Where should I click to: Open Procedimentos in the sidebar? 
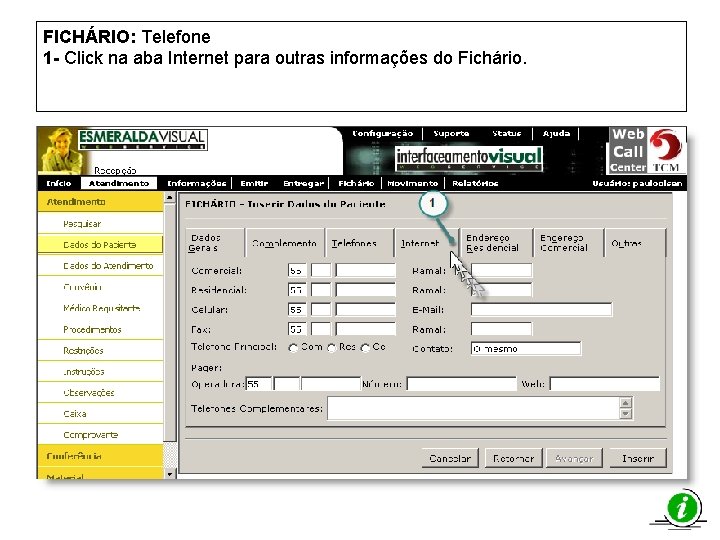[x=100, y=329]
